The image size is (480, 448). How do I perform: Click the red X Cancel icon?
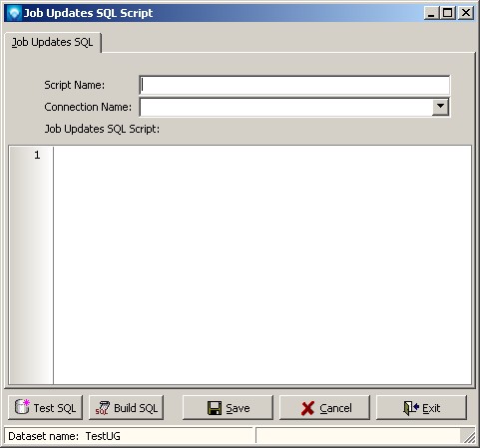[307, 408]
